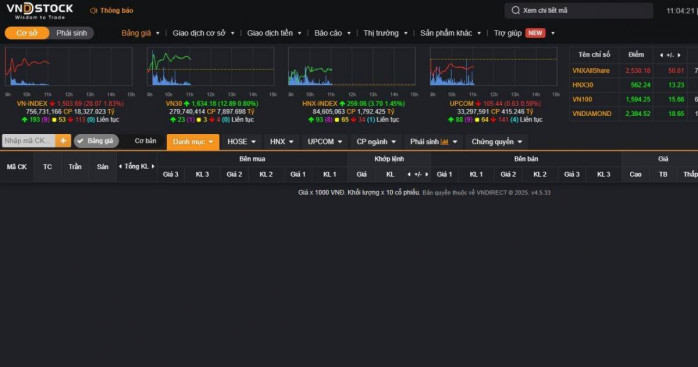
Task: Click the Cao price column header
Action: [x=635, y=175]
